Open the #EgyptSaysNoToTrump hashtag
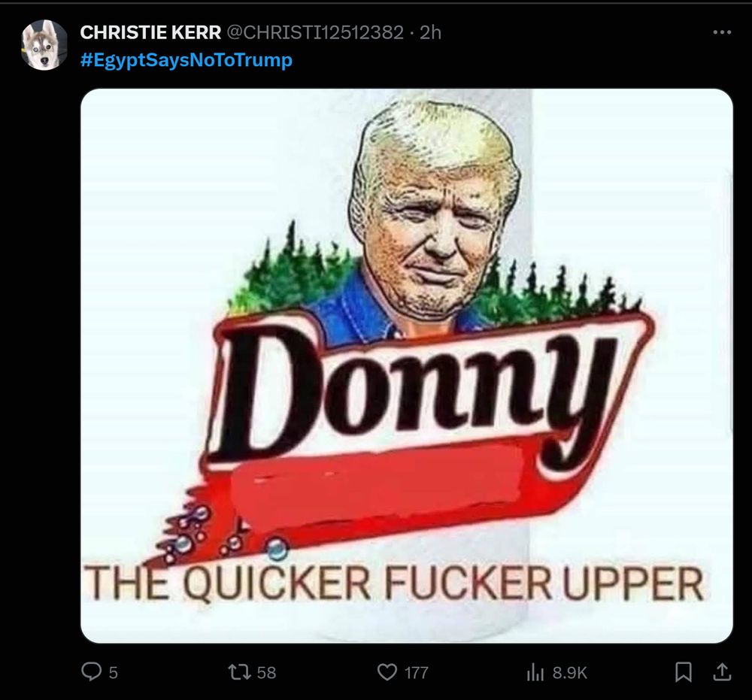The height and width of the screenshot is (700, 752). pyautogui.click(x=186, y=60)
